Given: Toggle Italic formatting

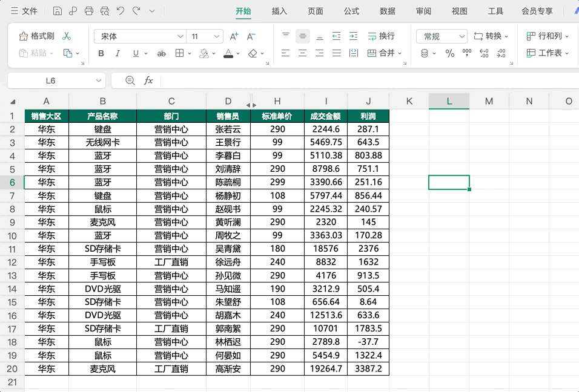Looking at the screenshot, I should 117,53.
